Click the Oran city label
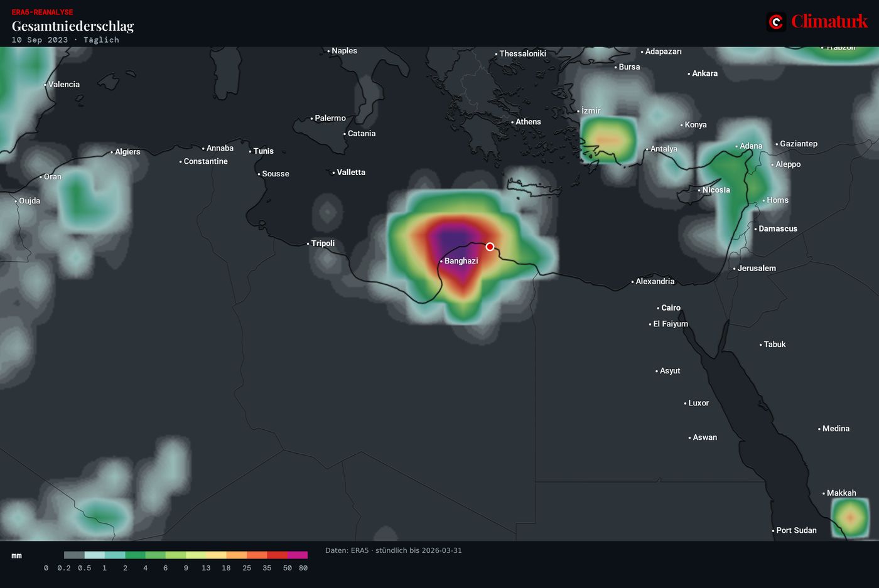The height and width of the screenshot is (588, 879). [x=53, y=177]
